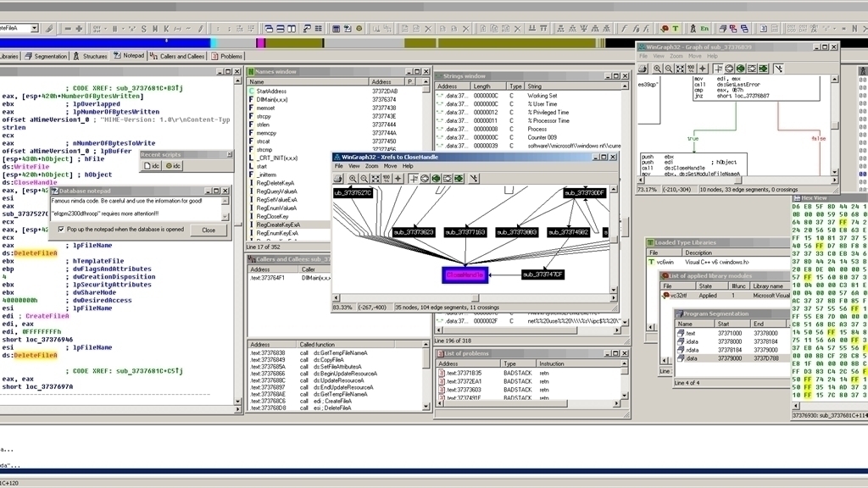Switch to the Notepad tab
The image size is (868, 488).
(129, 56)
